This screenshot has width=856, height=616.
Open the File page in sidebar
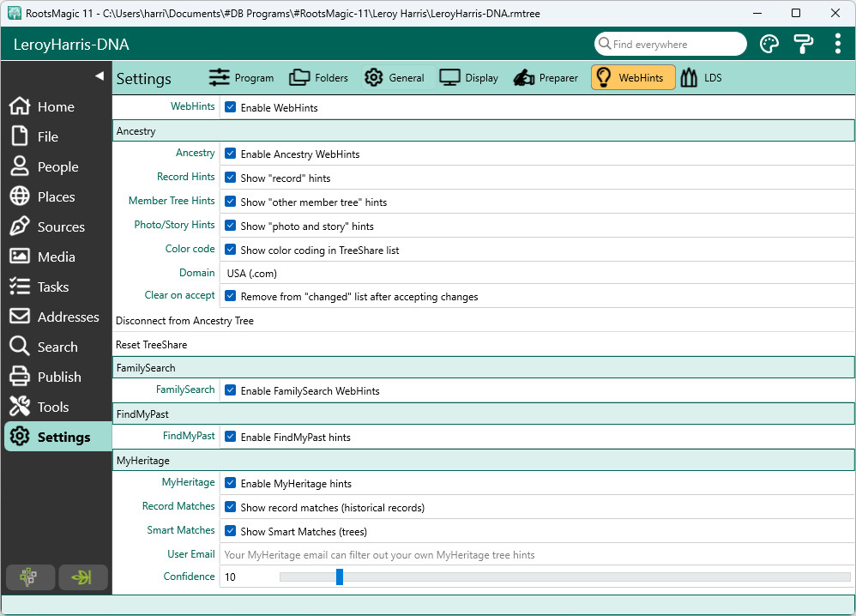coord(57,136)
